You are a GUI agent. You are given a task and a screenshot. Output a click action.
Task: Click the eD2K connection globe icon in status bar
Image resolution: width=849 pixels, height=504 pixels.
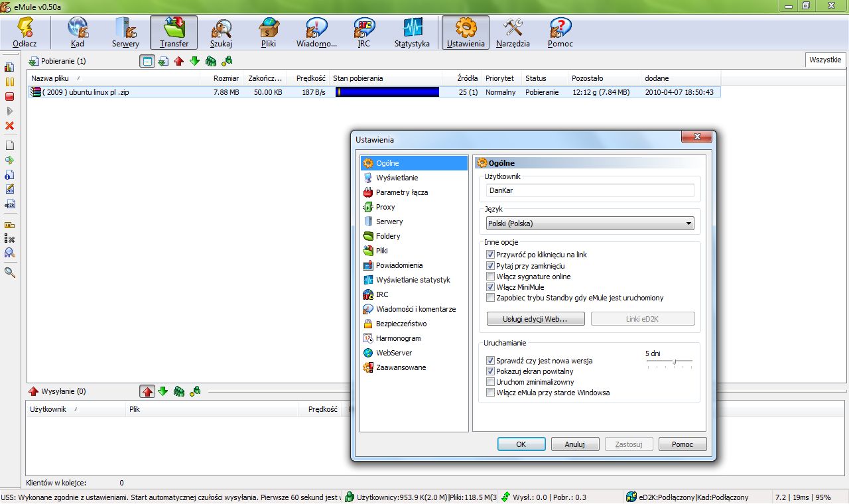click(x=632, y=497)
